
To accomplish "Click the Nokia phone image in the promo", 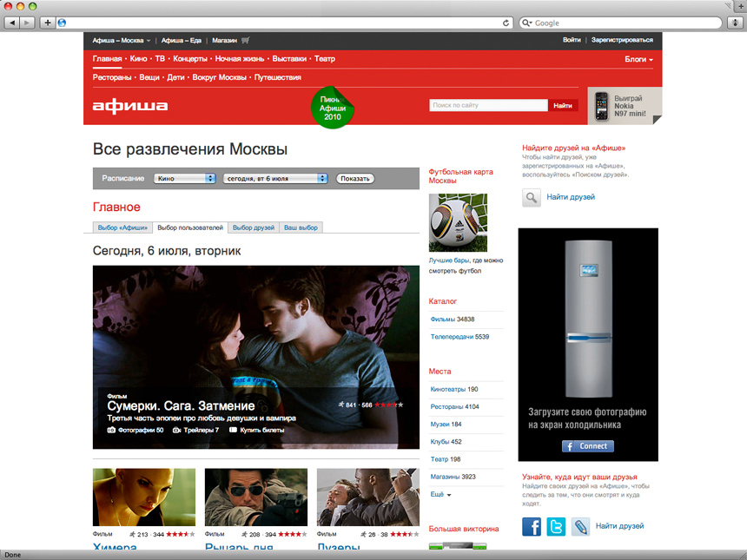I will pos(602,106).
